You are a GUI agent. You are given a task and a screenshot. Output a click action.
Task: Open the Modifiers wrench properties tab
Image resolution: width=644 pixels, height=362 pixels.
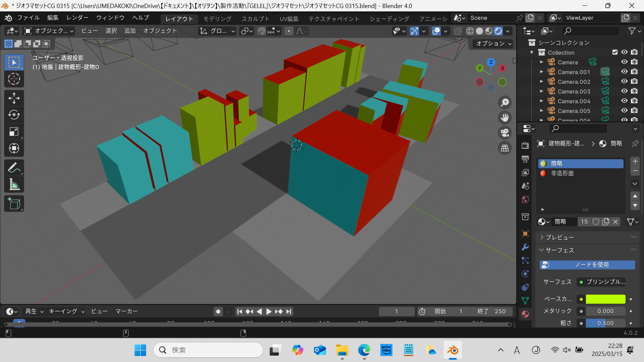(x=525, y=247)
